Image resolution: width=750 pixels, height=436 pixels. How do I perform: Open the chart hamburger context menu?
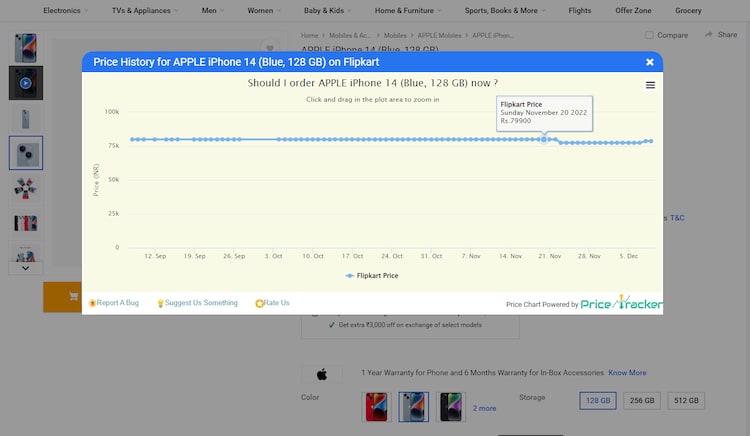click(x=650, y=86)
